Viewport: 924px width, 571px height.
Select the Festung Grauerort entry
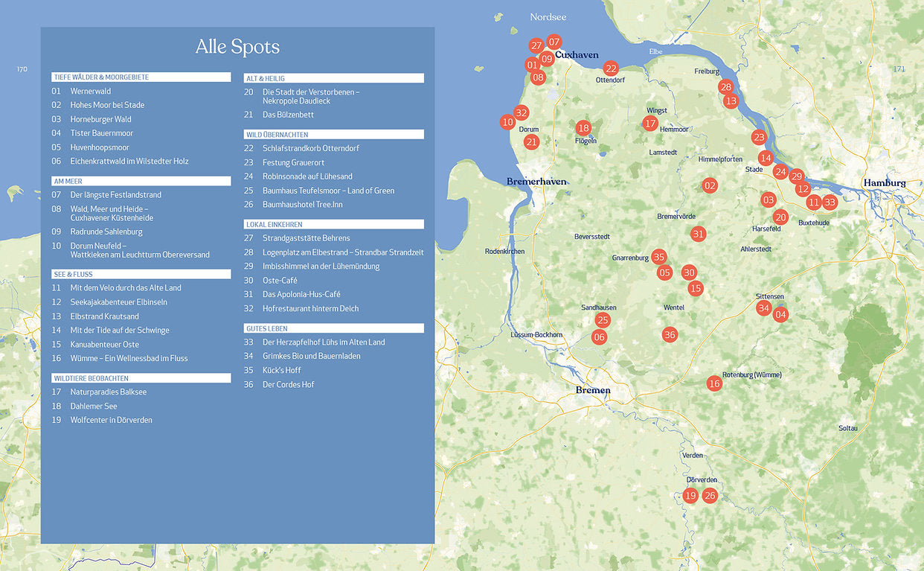point(292,162)
